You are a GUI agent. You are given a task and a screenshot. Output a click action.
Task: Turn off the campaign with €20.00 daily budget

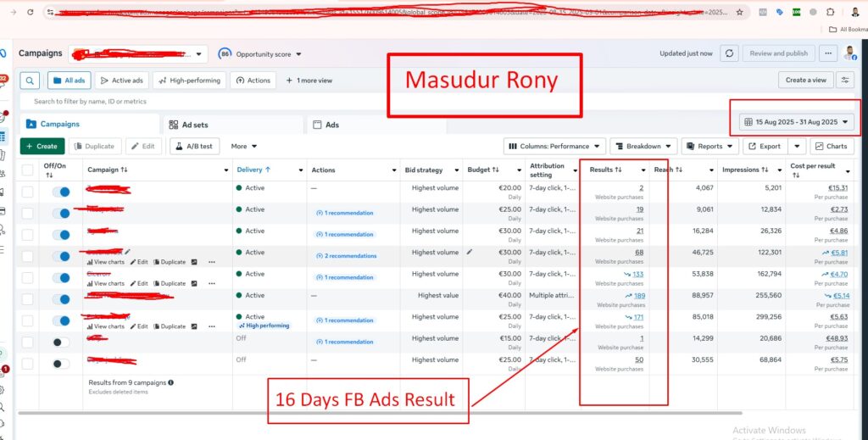click(x=60, y=192)
